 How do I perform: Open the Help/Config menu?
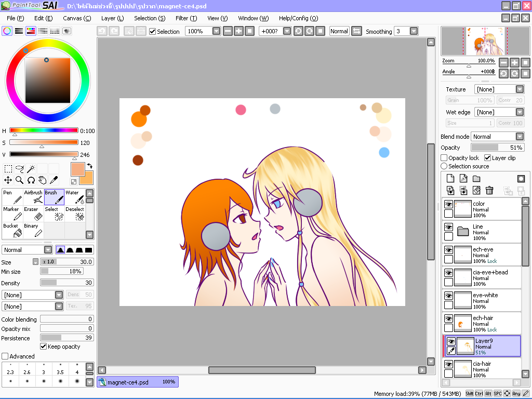click(298, 18)
